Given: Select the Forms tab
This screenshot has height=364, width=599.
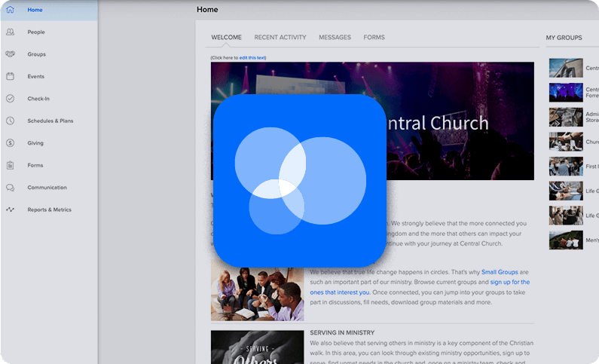Looking at the screenshot, I should click(374, 37).
